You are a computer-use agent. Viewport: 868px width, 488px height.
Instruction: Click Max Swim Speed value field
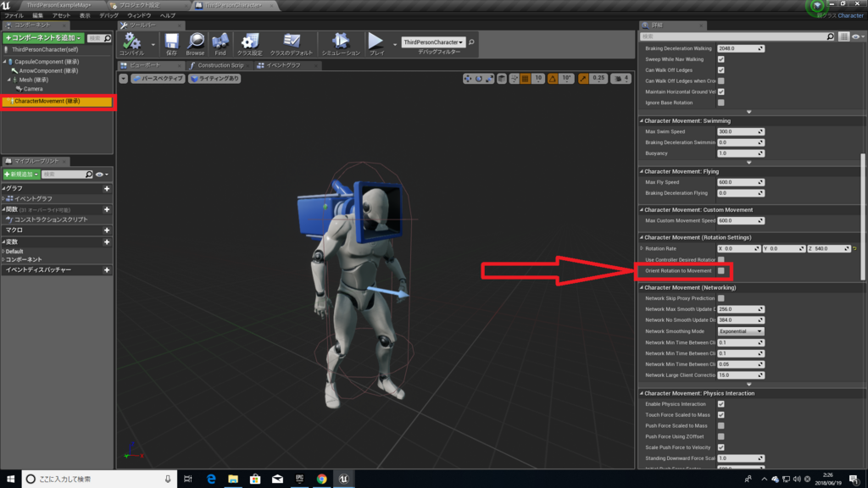tap(741, 131)
